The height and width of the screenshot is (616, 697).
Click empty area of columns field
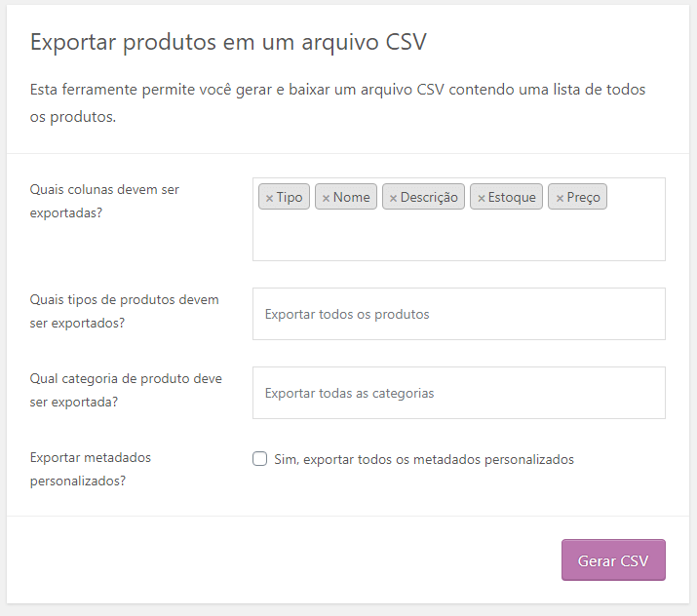[458, 237]
